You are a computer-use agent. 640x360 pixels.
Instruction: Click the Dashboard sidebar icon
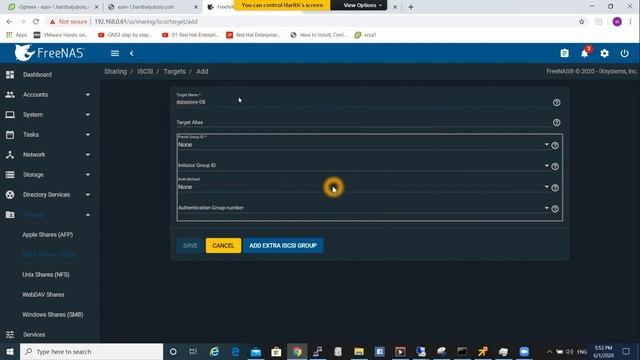point(10,75)
